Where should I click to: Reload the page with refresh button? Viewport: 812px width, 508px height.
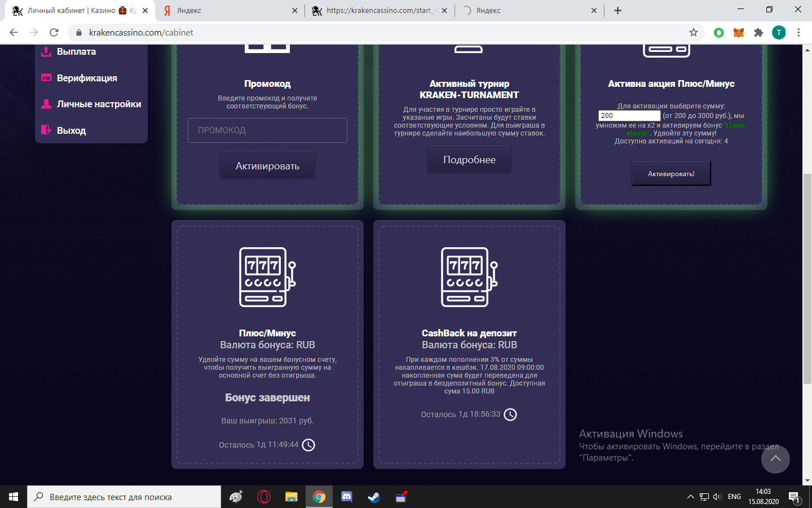click(x=54, y=33)
